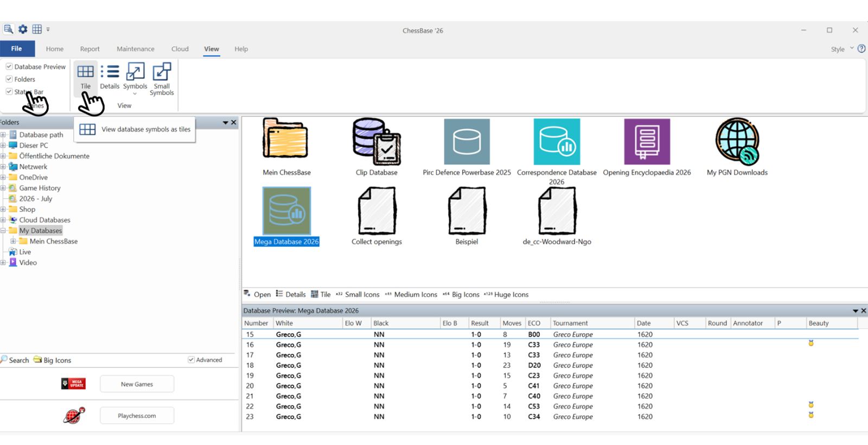This screenshot has height=445, width=868.
Task: Select Live in the folder tree
Action: coord(25,252)
